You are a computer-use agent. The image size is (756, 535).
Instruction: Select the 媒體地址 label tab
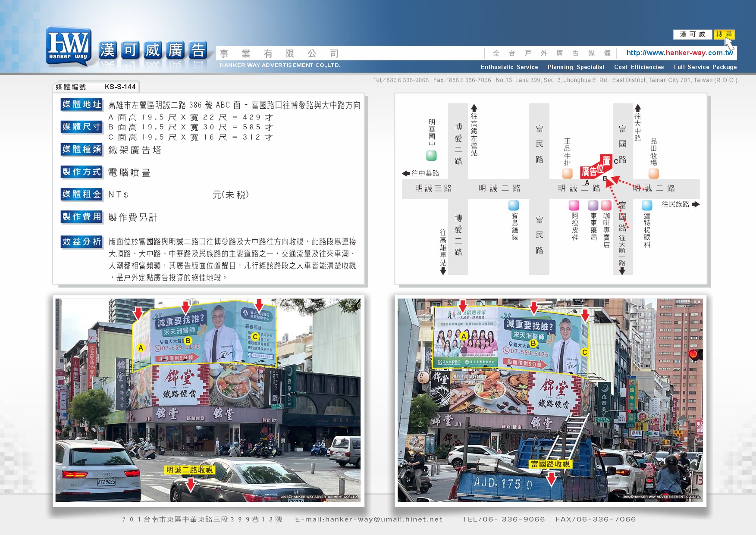click(x=82, y=104)
